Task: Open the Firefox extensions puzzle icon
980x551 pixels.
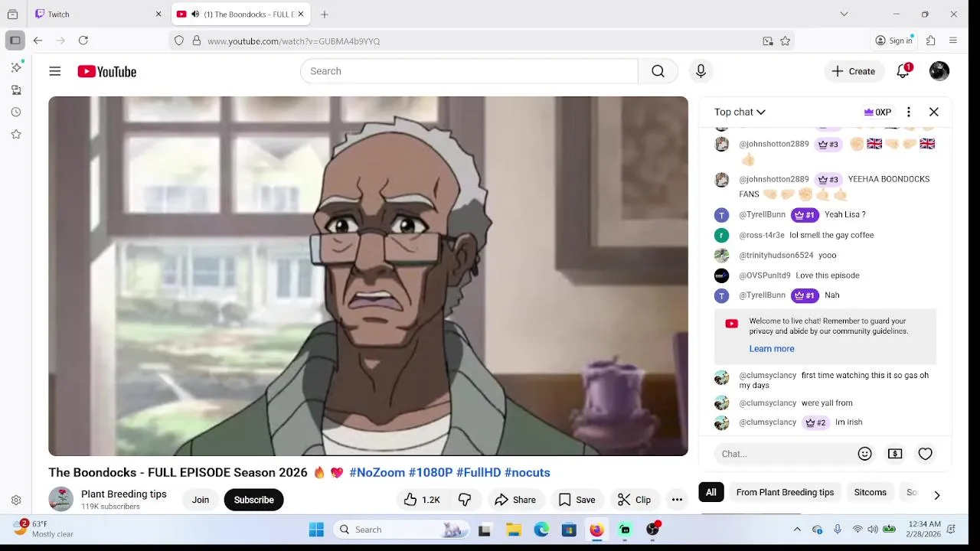Action: [931, 41]
